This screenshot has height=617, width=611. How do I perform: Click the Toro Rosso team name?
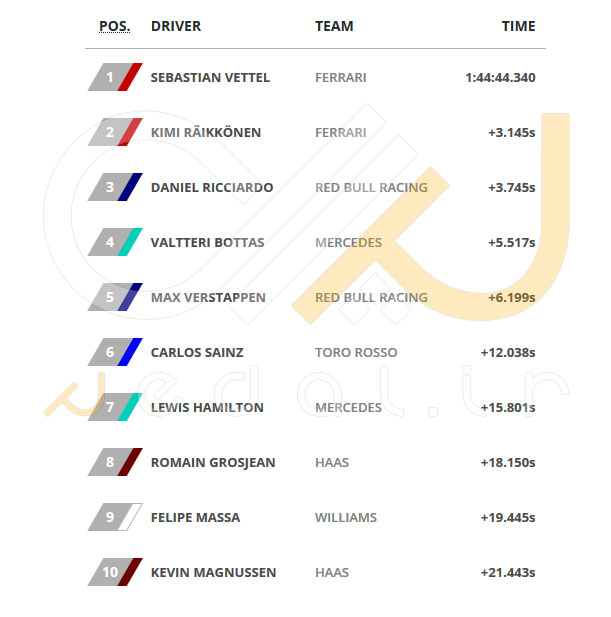356,353
